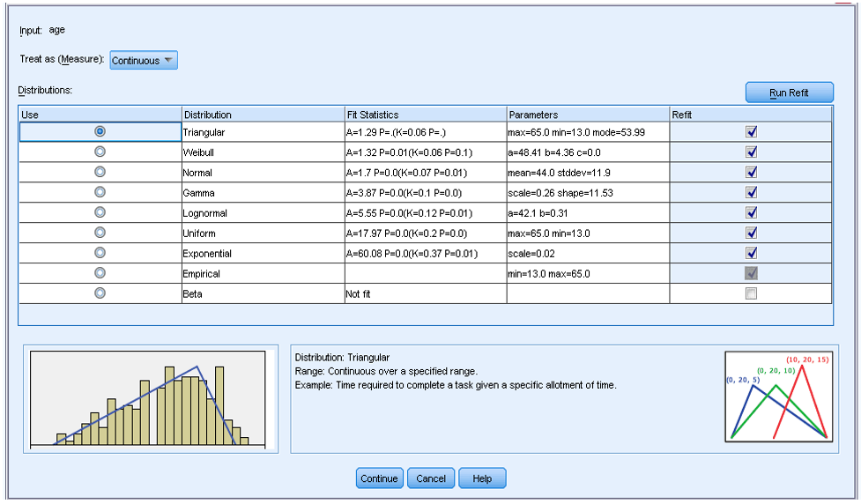Select the Exponential distribution radio button
861x504 pixels.
point(100,253)
